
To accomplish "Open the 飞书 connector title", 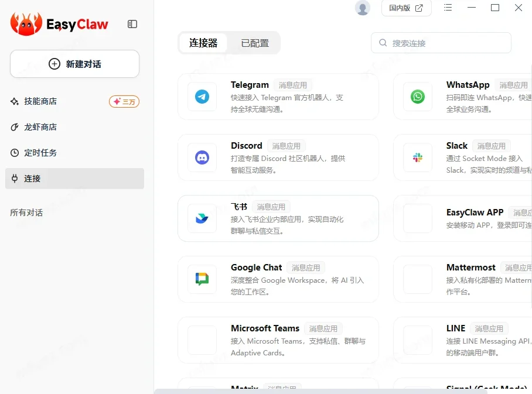I will pos(239,207).
